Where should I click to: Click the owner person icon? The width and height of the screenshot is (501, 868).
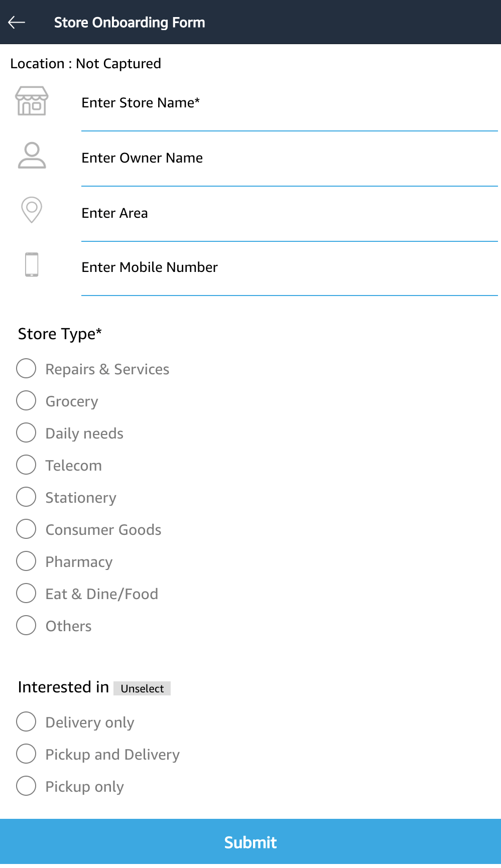(32, 156)
